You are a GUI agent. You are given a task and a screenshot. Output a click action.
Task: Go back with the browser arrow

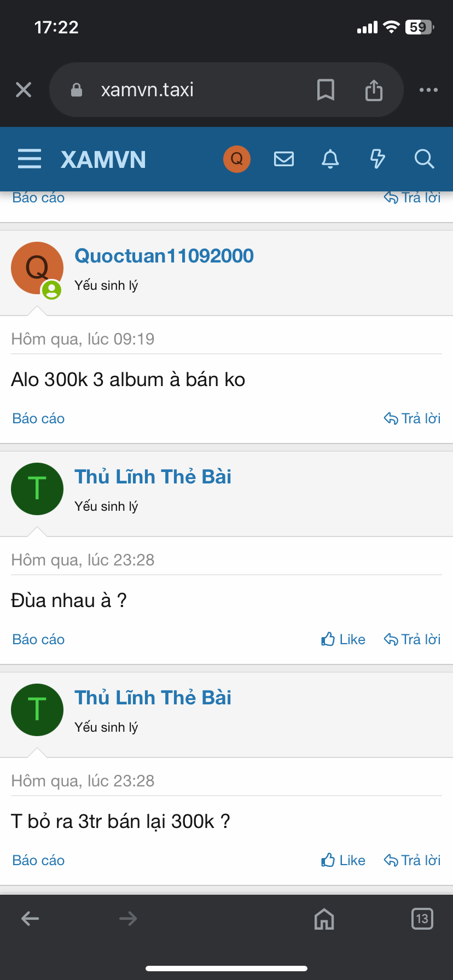[x=30, y=918]
